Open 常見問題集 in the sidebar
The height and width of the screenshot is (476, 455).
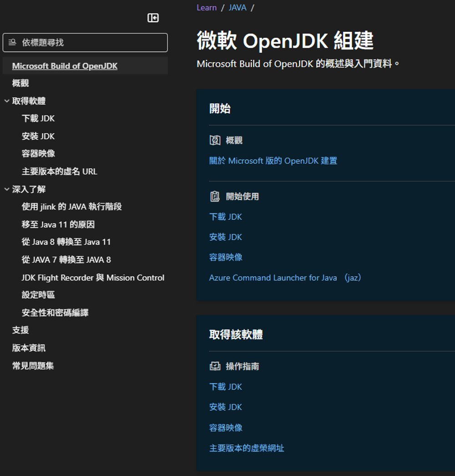pyautogui.click(x=33, y=366)
